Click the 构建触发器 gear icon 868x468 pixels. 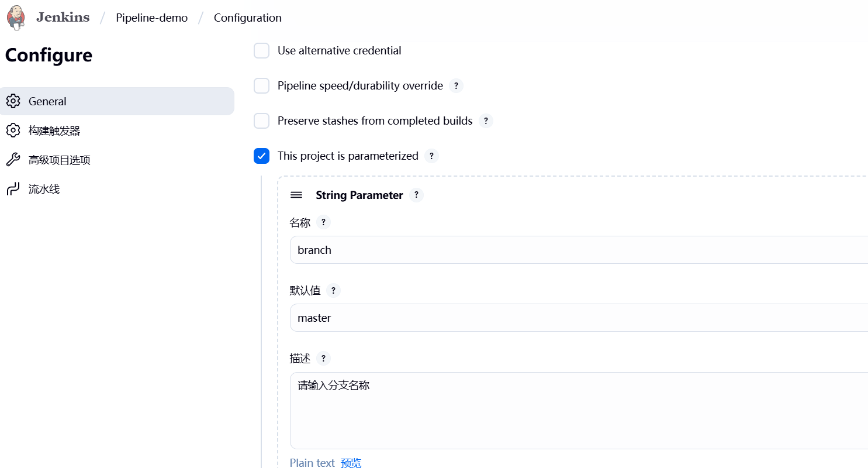[13, 130]
